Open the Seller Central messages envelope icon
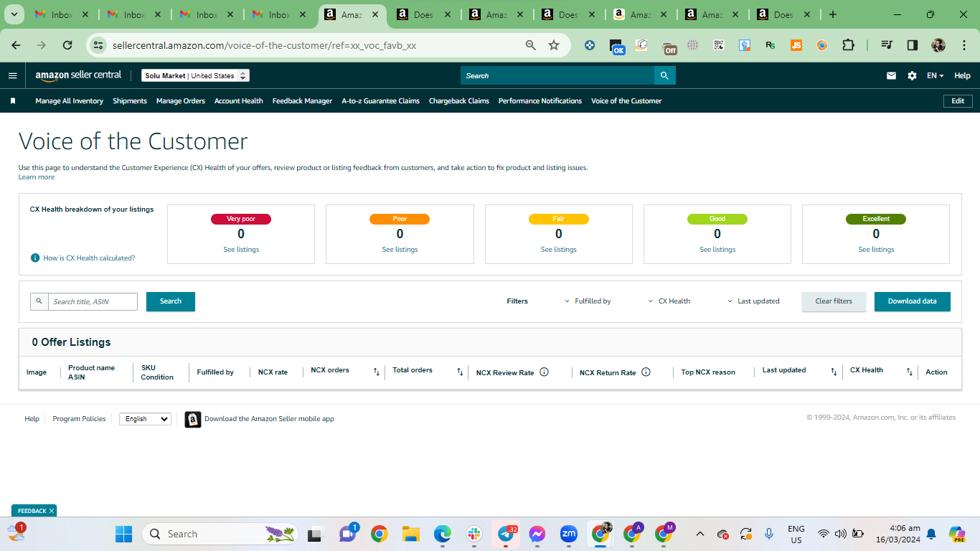 (x=891, y=75)
